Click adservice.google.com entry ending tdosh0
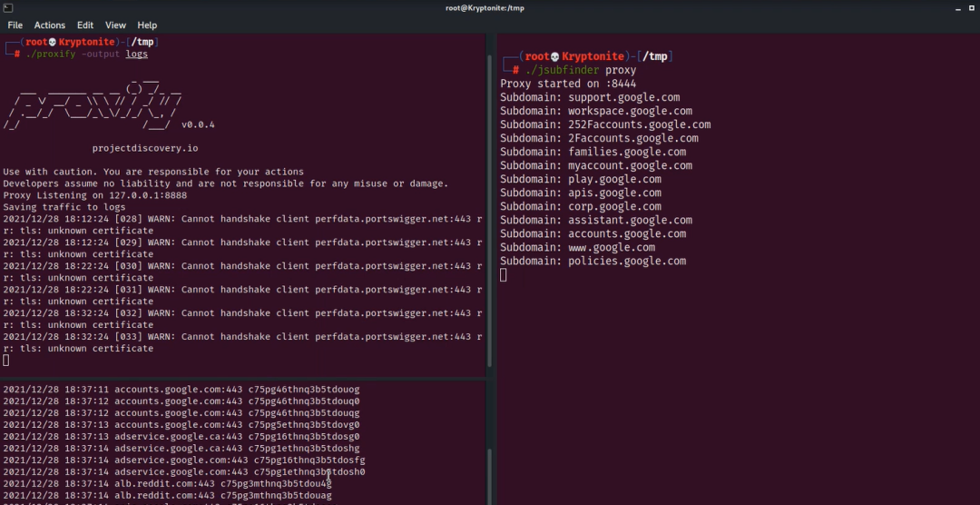This screenshot has height=505, width=980. (183, 471)
